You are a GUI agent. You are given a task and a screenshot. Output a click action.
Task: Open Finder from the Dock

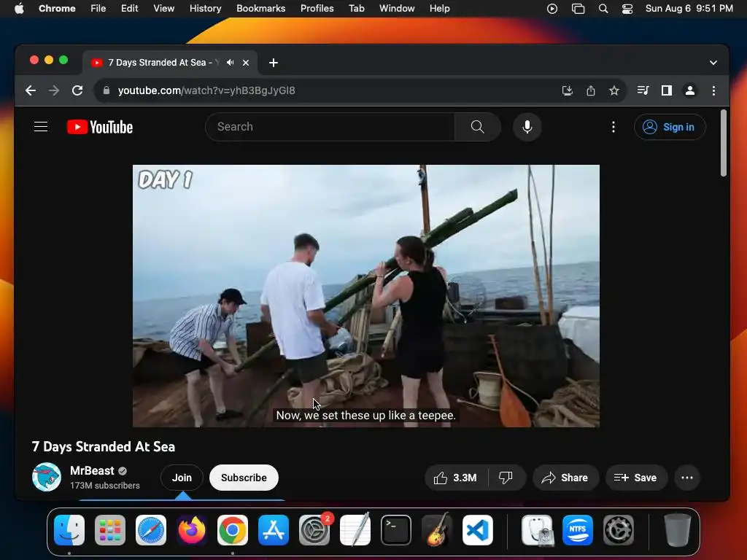(x=69, y=530)
